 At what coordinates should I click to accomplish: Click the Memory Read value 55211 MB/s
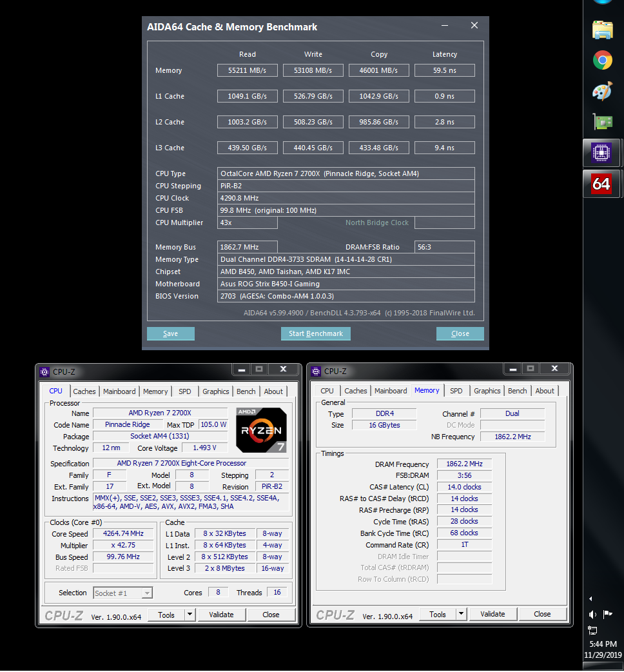247,70
